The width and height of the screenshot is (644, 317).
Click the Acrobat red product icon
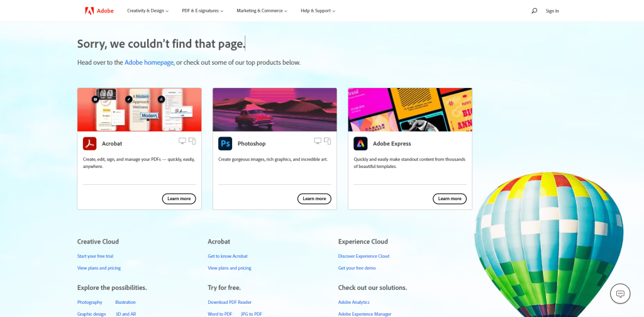coord(89,143)
